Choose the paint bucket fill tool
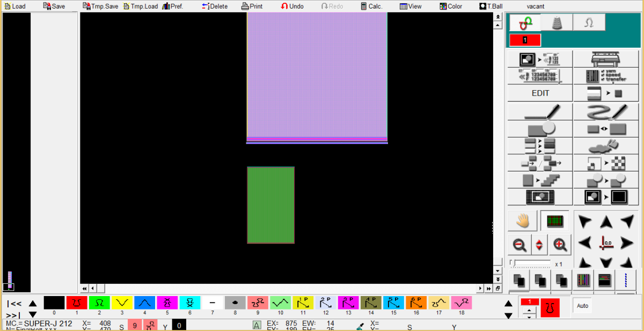This screenshot has width=644, height=331. 606,146
